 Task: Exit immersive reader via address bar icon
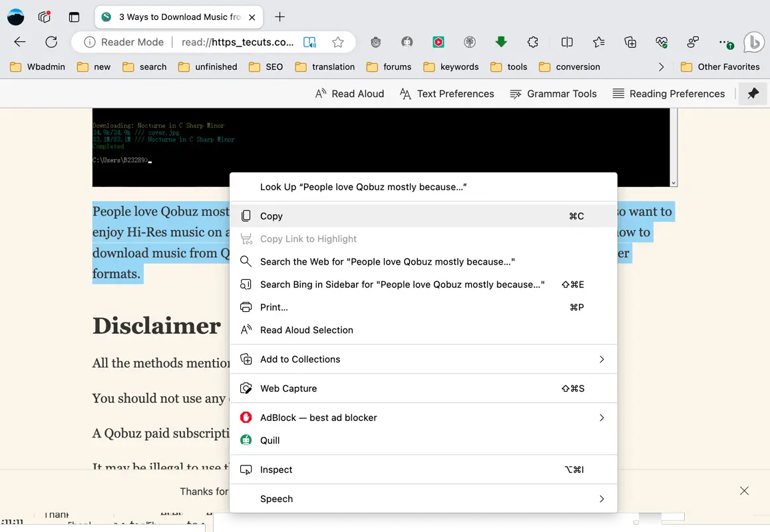[310, 42]
